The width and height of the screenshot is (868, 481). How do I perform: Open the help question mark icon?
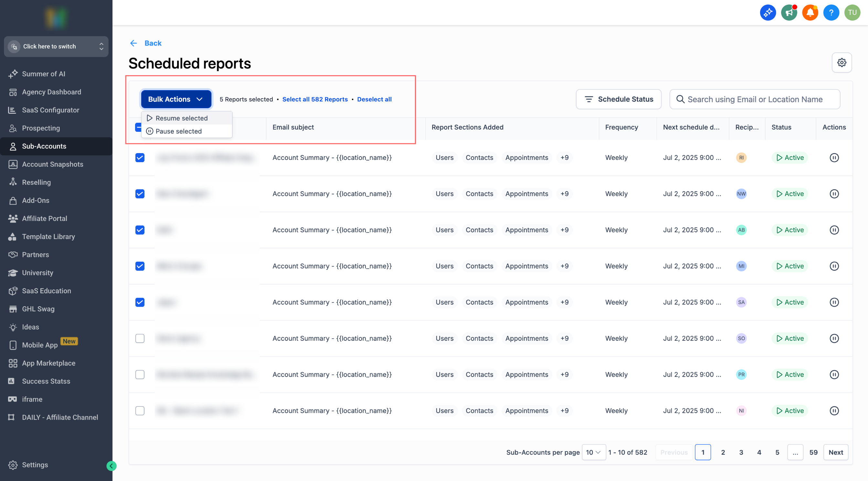[831, 13]
